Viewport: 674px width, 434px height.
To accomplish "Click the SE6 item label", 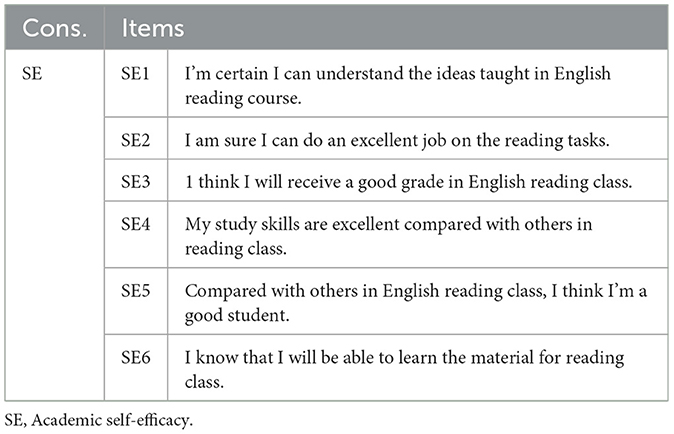I will 135,357.
